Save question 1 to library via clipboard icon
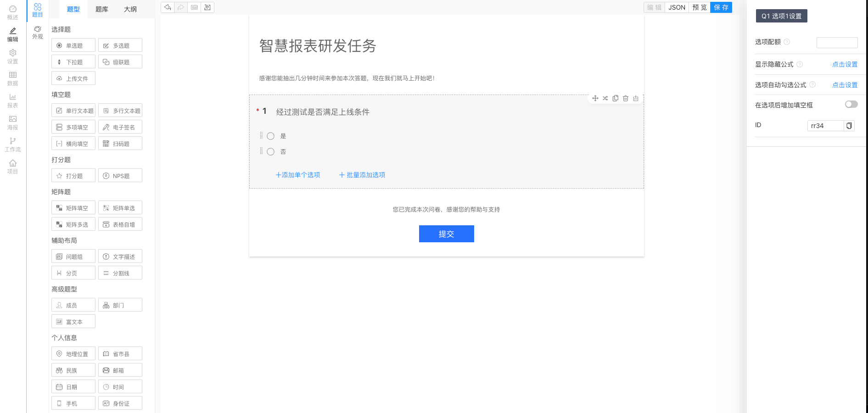This screenshot has height=413, width=868. click(x=636, y=98)
